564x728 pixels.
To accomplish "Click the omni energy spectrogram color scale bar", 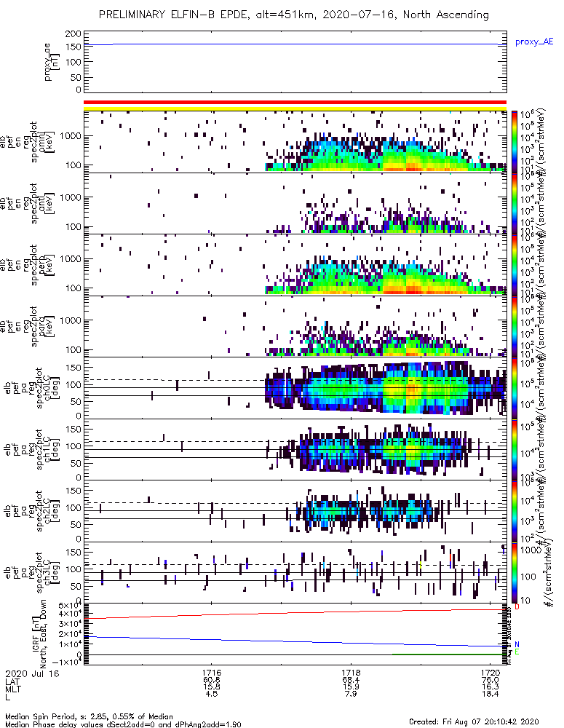I will click(515, 142).
